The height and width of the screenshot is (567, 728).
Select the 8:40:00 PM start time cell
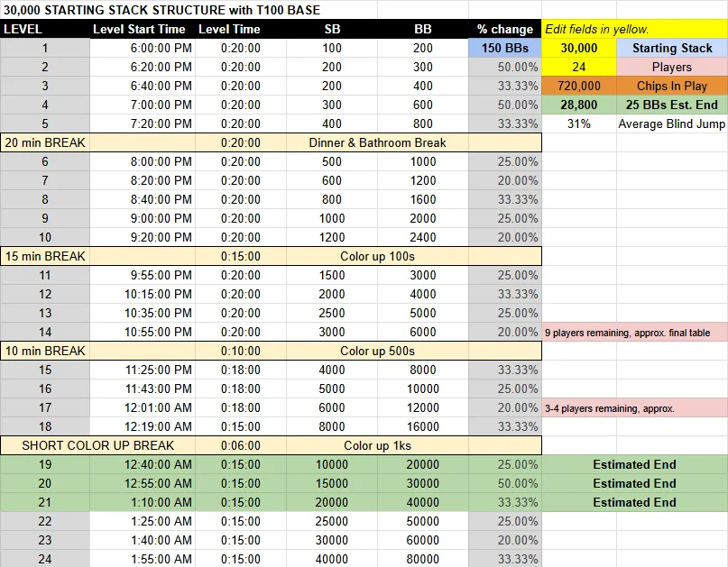(x=143, y=199)
